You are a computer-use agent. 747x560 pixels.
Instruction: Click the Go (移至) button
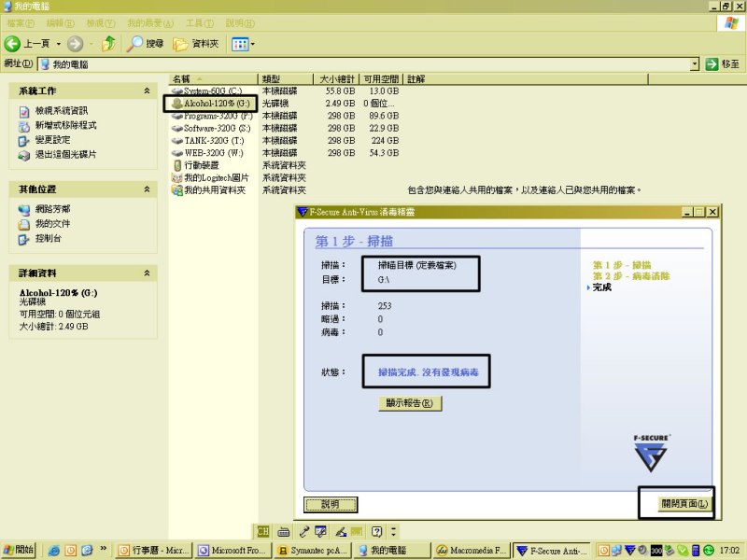click(722, 63)
